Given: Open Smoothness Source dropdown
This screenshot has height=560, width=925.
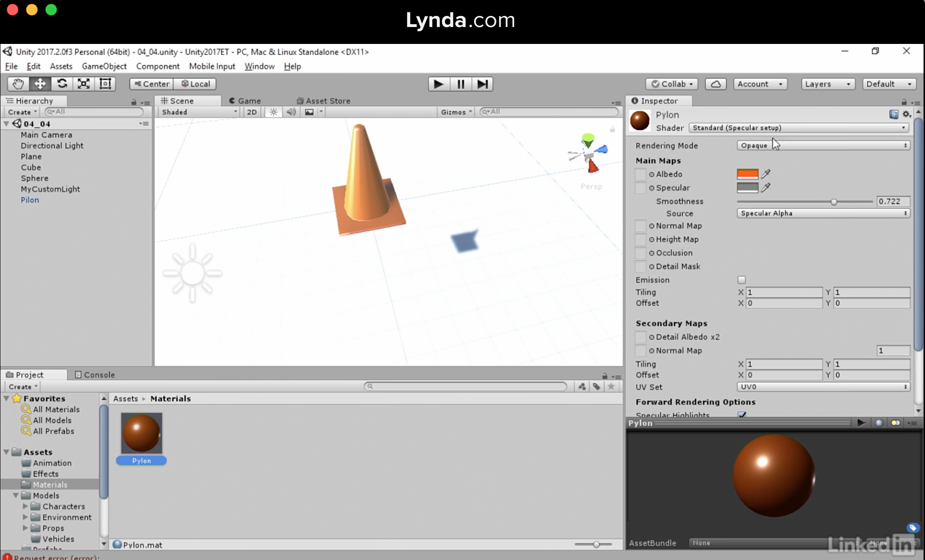Looking at the screenshot, I should (x=823, y=213).
